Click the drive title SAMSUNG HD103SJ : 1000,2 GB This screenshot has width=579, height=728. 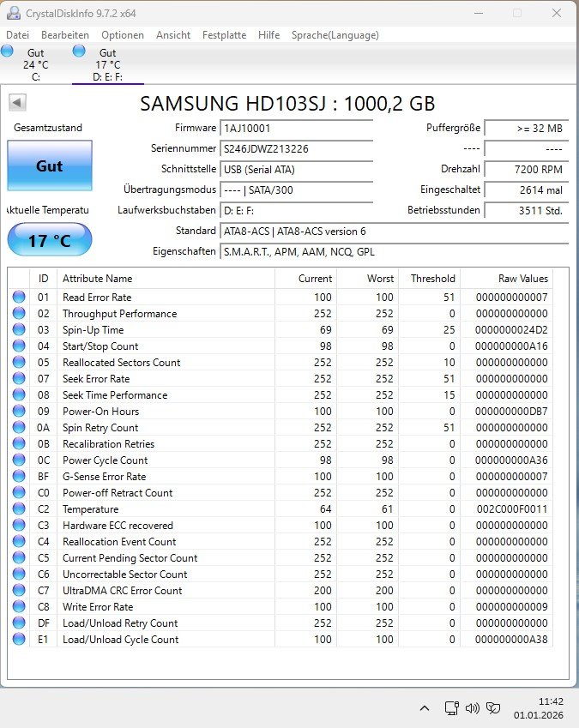pyautogui.click(x=287, y=103)
